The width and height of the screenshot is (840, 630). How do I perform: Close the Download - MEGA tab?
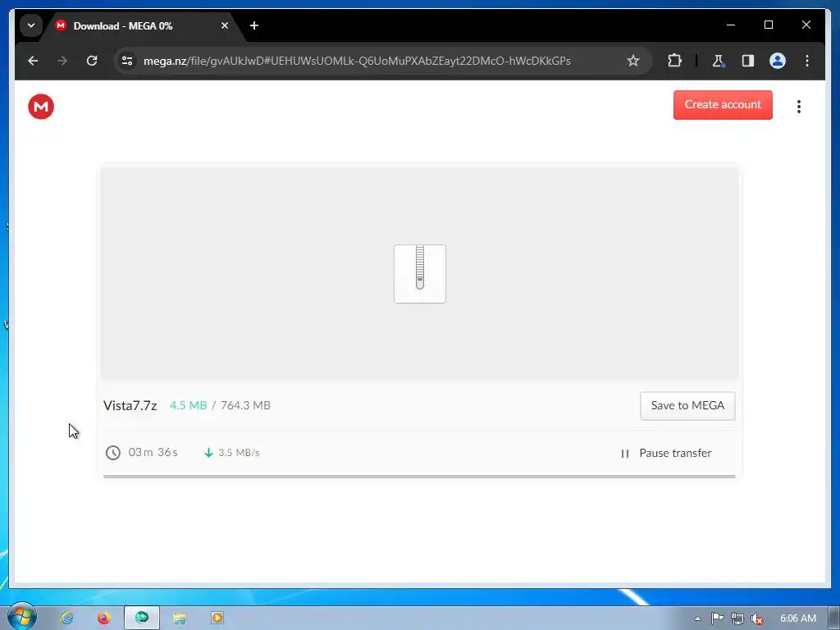pos(225,25)
